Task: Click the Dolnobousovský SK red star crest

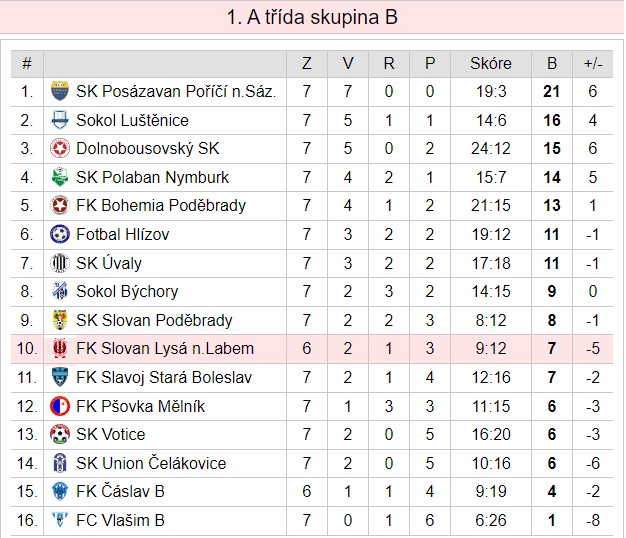Action: click(x=60, y=148)
